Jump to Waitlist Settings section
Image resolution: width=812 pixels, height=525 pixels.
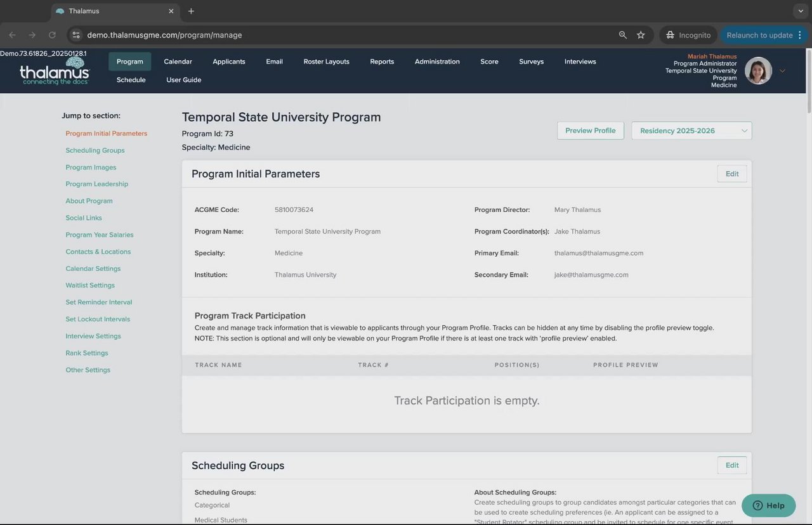[x=90, y=285]
